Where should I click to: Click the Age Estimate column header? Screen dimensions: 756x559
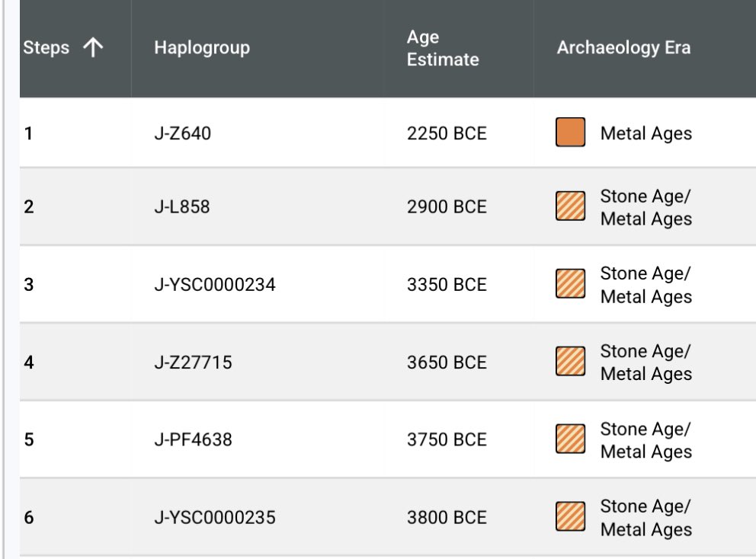point(442,49)
